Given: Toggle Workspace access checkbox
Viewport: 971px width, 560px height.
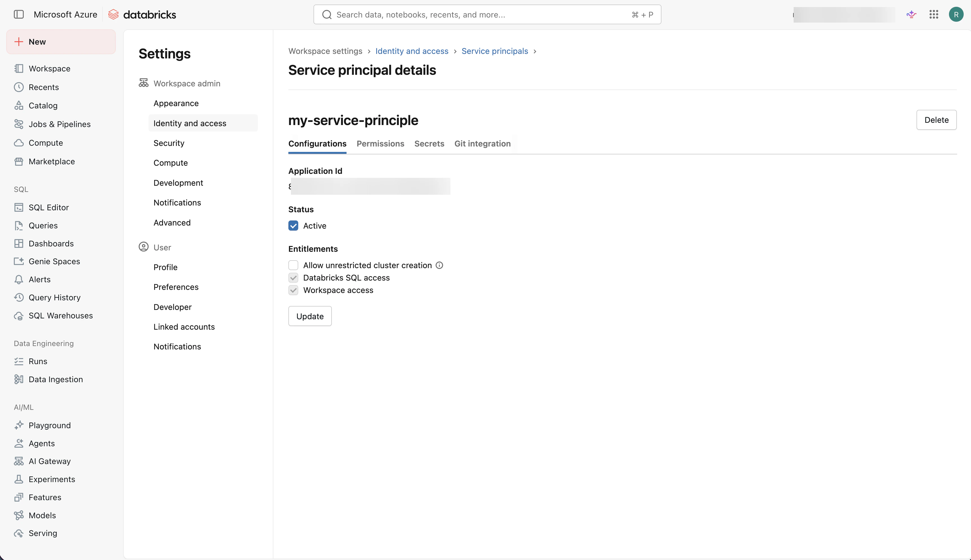Looking at the screenshot, I should click(293, 290).
